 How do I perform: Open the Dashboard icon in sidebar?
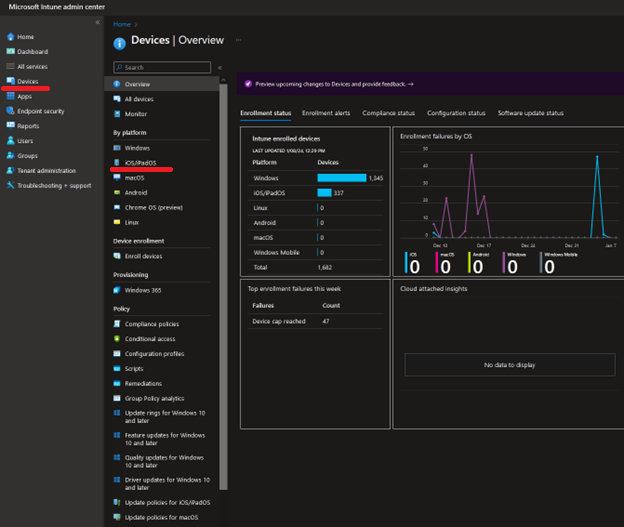click(11, 51)
